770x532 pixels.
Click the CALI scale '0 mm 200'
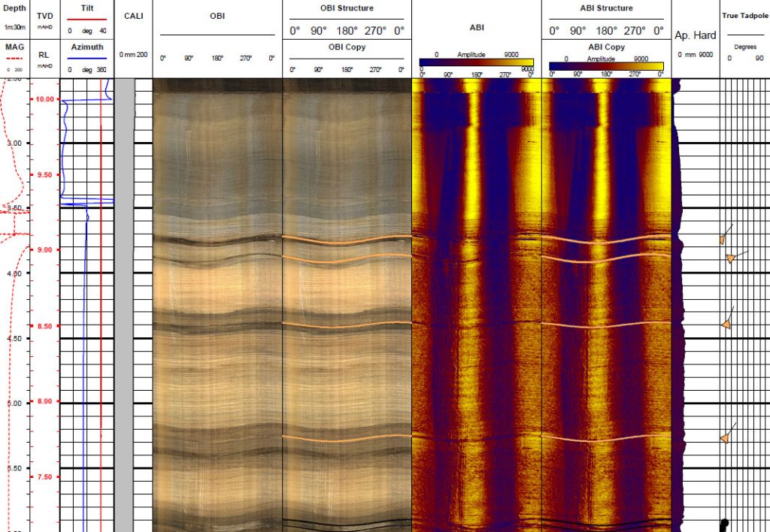coord(134,54)
